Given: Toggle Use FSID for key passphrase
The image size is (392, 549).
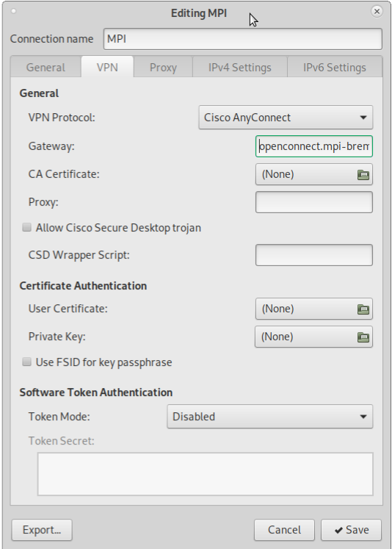Looking at the screenshot, I should (x=27, y=362).
